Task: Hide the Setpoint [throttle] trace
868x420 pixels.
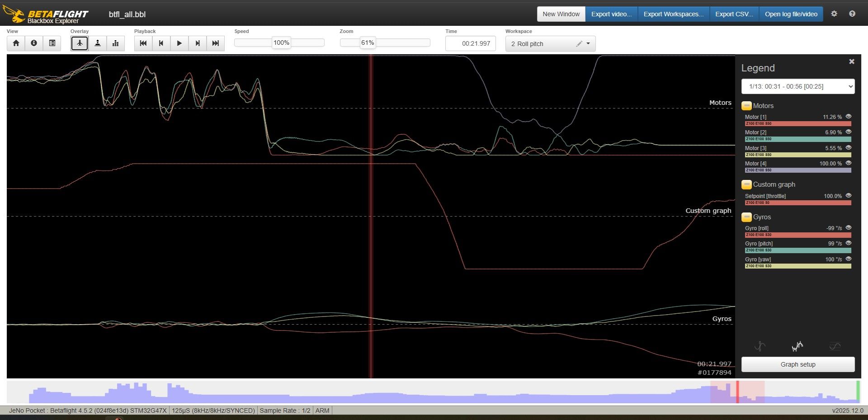Action: [849, 196]
